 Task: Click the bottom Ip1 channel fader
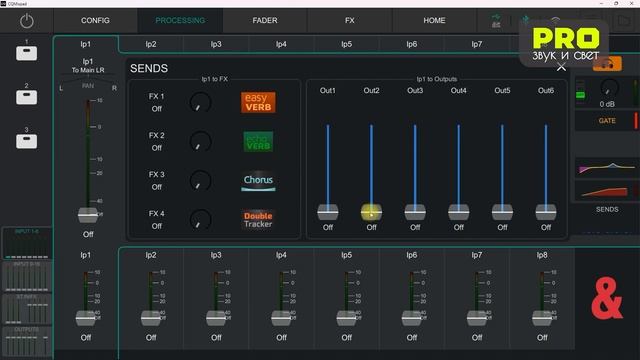pyautogui.click(x=86, y=318)
